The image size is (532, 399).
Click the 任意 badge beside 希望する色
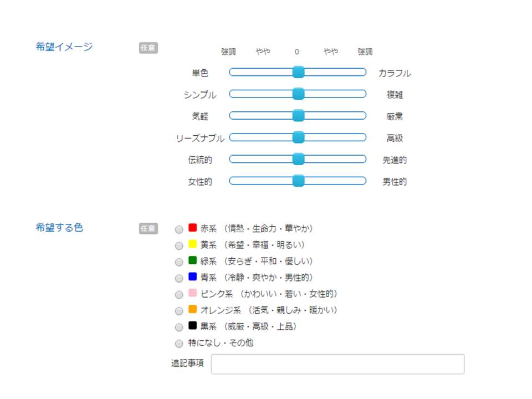coord(149,228)
